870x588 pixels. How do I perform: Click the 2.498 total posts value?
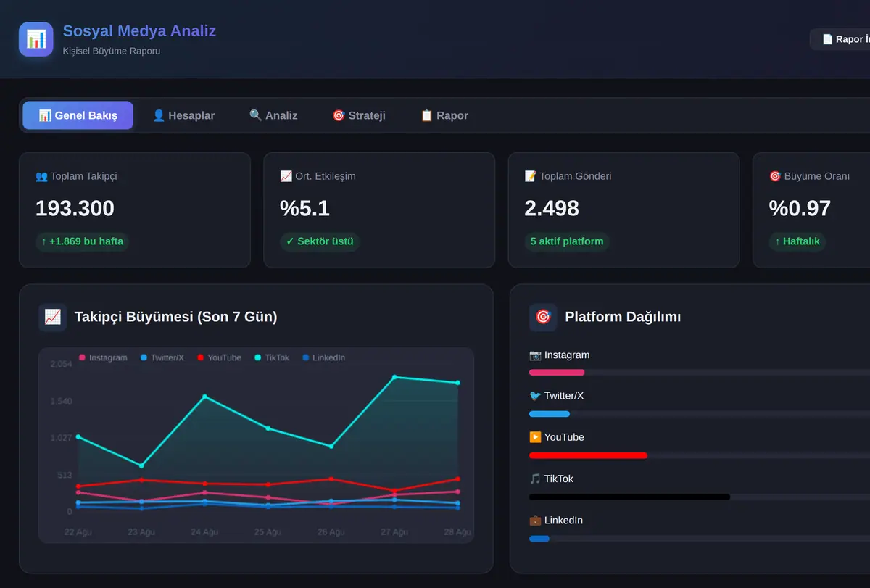552,209
